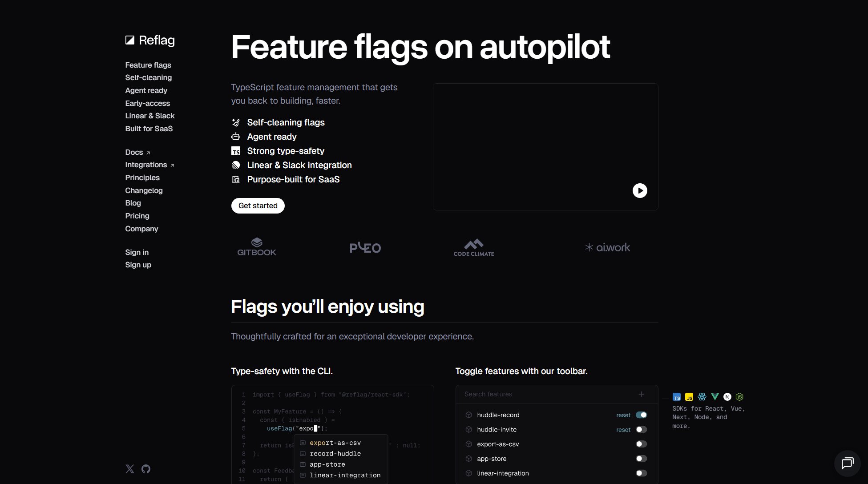Image resolution: width=868 pixels, height=484 pixels.
Task: Click the Vue SDK icon
Action: pyautogui.click(x=715, y=397)
